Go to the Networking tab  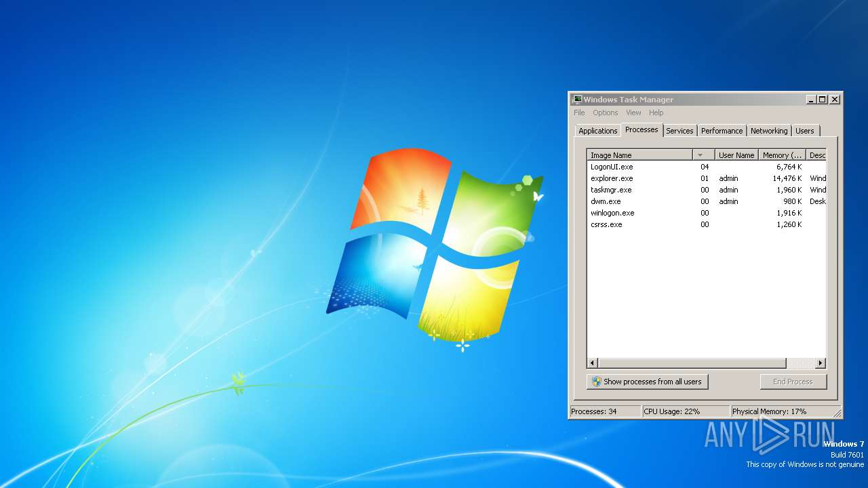click(769, 131)
